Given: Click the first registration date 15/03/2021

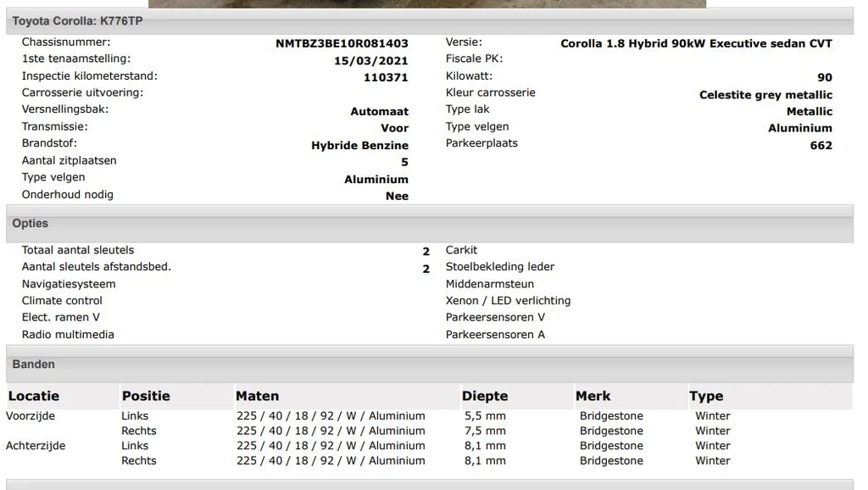Looking at the screenshot, I should click(x=371, y=60).
